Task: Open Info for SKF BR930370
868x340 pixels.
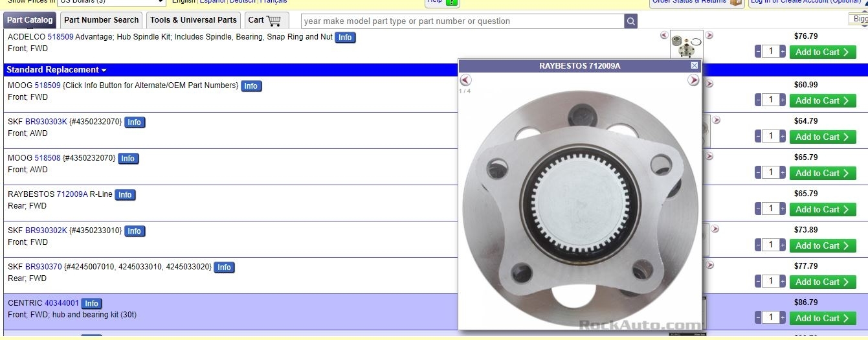Action: [x=224, y=267]
